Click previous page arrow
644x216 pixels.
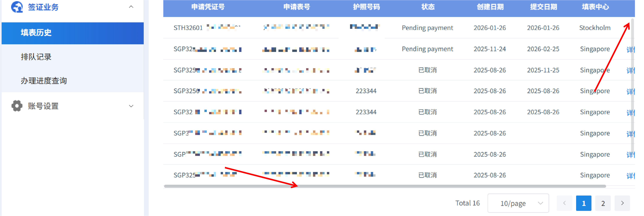tap(564, 203)
